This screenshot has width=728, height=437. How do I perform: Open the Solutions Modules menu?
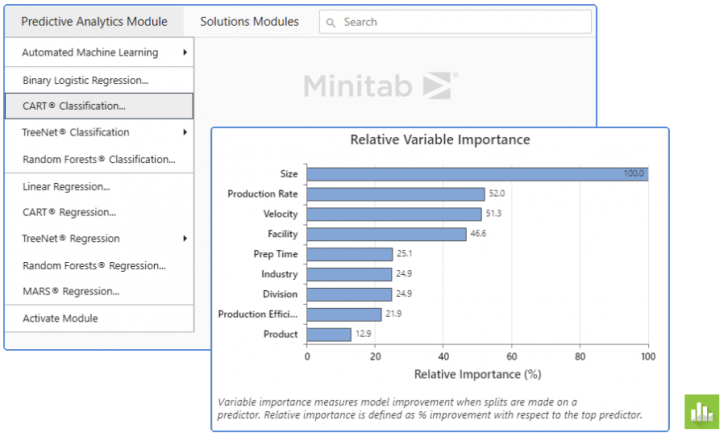pos(249,22)
